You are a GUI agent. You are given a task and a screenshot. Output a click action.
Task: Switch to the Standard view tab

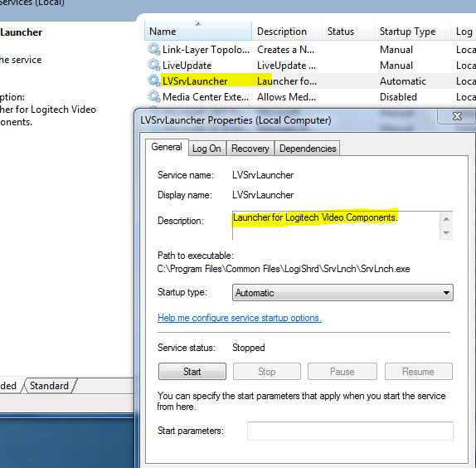[x=49, y=385]
